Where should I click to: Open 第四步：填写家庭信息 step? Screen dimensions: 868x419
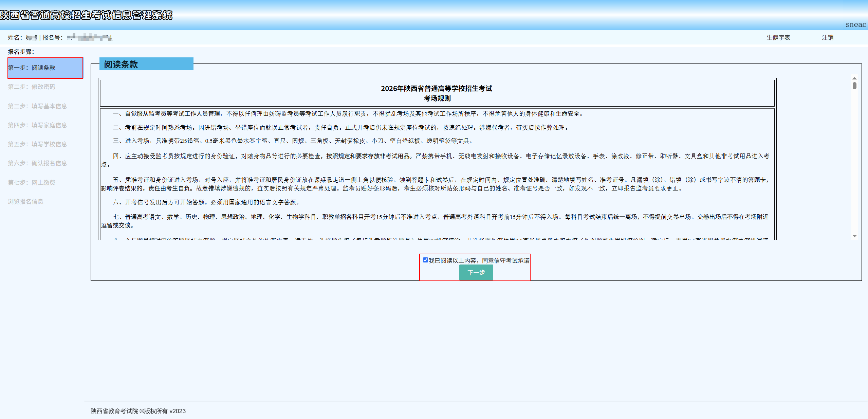pos(38,125)
